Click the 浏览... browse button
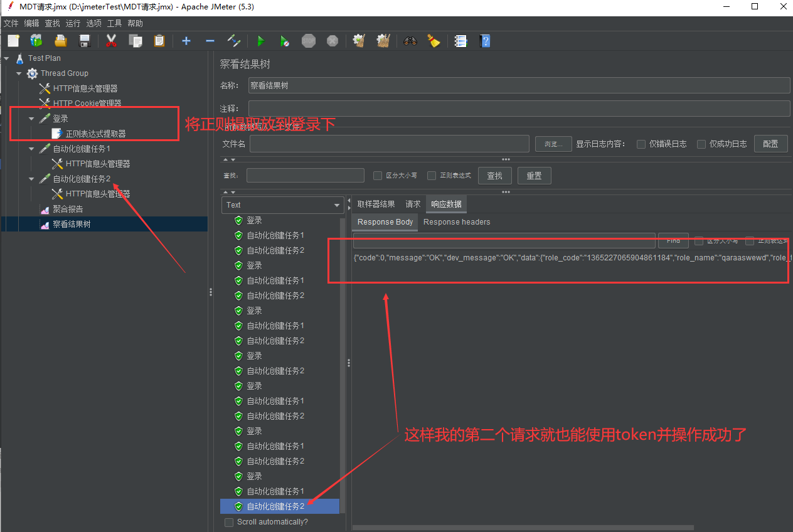 pyautogui.click(x=553, y=144)
